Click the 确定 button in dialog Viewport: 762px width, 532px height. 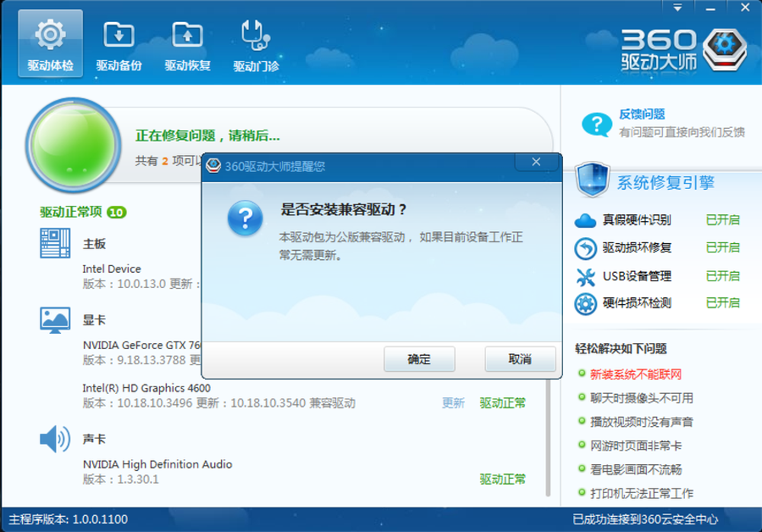[x=419, y=360]
